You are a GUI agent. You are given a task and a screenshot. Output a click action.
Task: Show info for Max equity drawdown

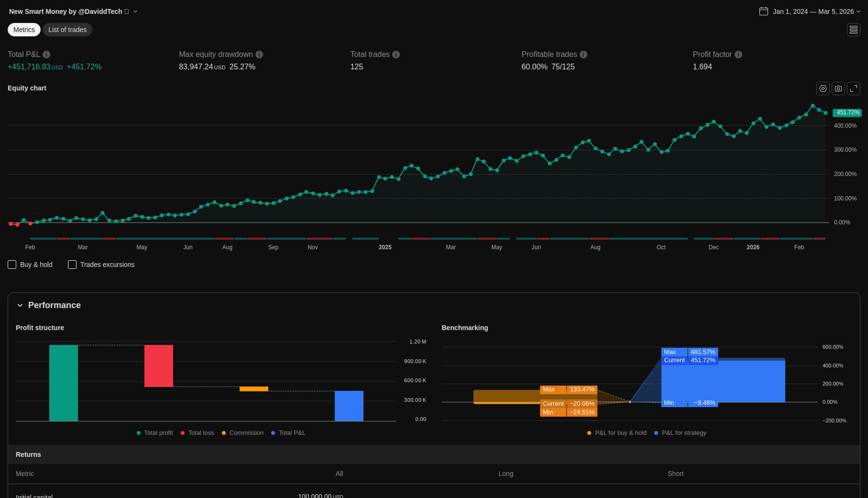coord(259,55)
